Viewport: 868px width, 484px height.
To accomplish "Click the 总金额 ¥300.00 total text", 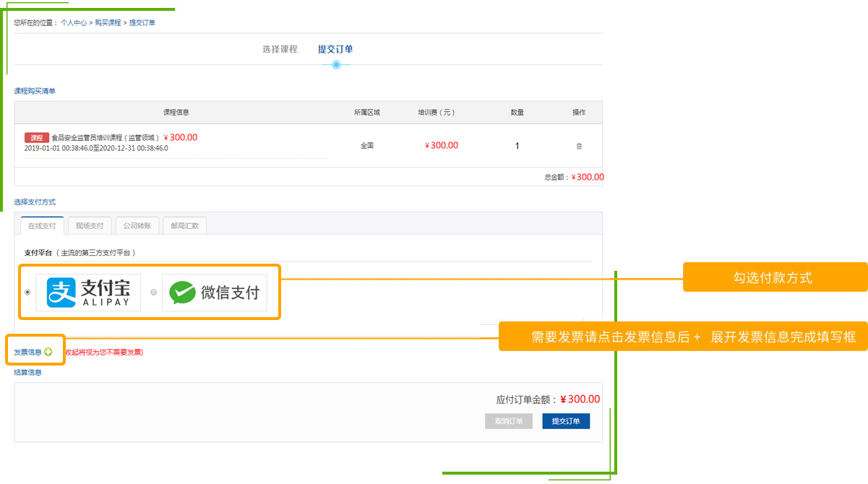I will click(x=574, y=177).
